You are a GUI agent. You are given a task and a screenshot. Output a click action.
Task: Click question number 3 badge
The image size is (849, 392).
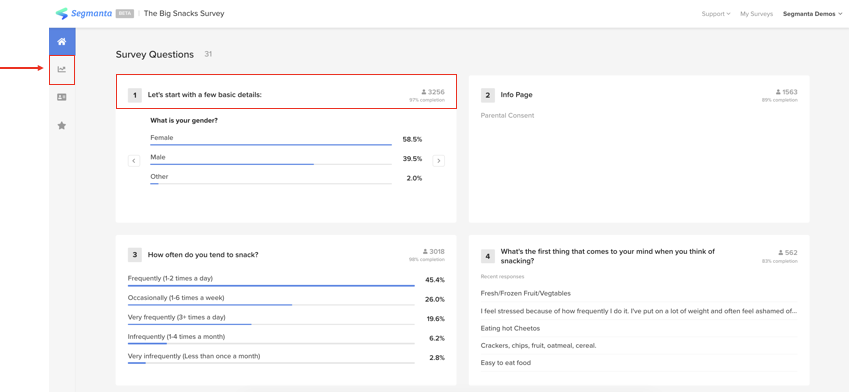(135, 255)
